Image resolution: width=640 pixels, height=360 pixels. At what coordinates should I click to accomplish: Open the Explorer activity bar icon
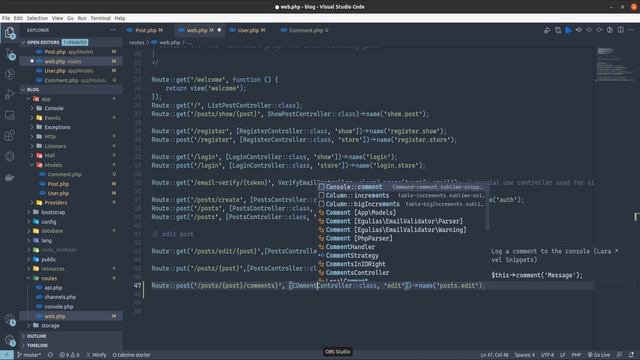point(10,32)
